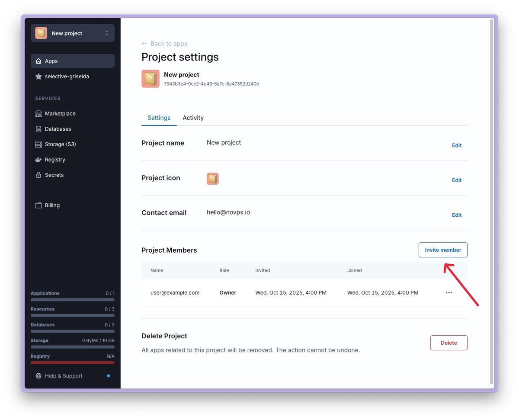Click the Databases cylinder icon
This screenshot has height=420, width=519.
pos(38,129)
